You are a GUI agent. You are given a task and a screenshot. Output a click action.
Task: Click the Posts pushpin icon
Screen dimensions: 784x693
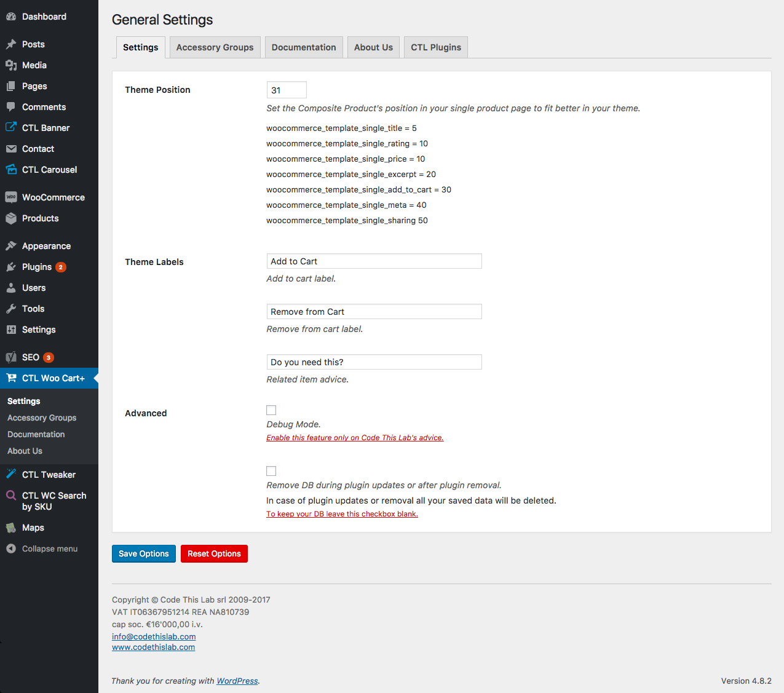[11, 44]
